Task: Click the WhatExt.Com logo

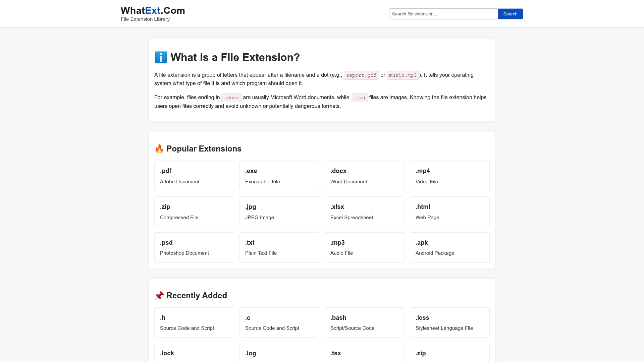Action: 153,11
